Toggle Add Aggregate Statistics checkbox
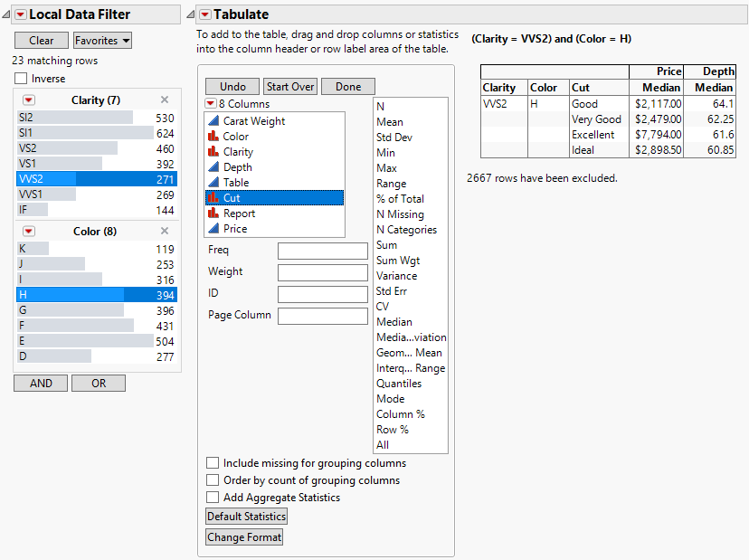This screenshot has height=560, width=749. (213, 498)
